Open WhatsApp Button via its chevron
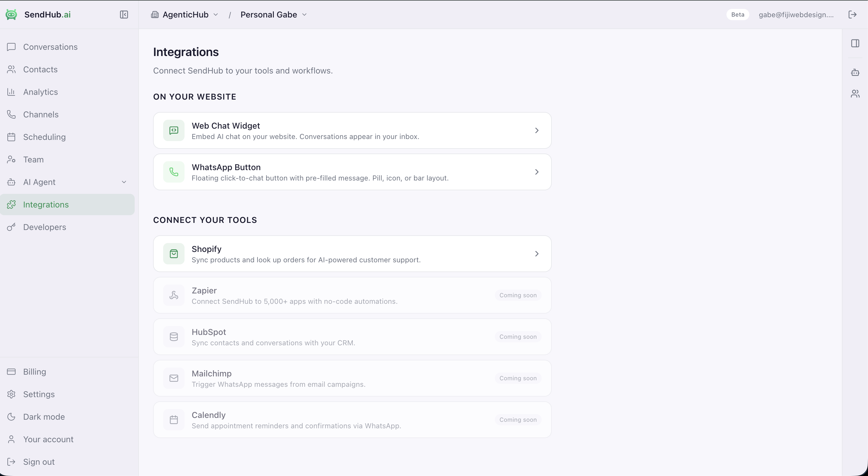Viewport: 868px width, 476px height. point(537,172)
